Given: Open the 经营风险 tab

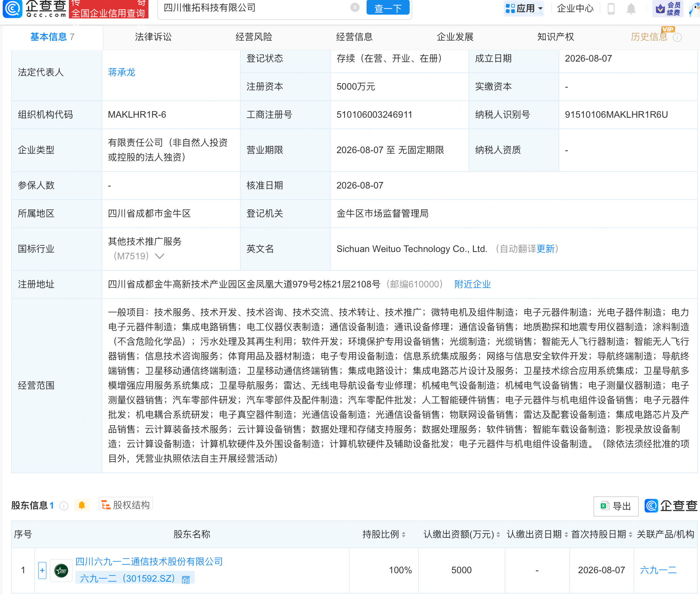Looking at the screenshot, I should click(254, 37).
